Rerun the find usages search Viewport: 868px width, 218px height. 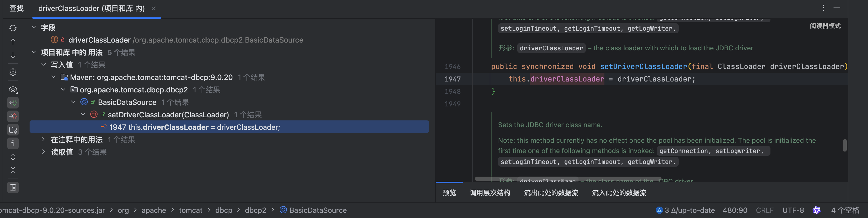pyautogui.click(x=13, y=28)
